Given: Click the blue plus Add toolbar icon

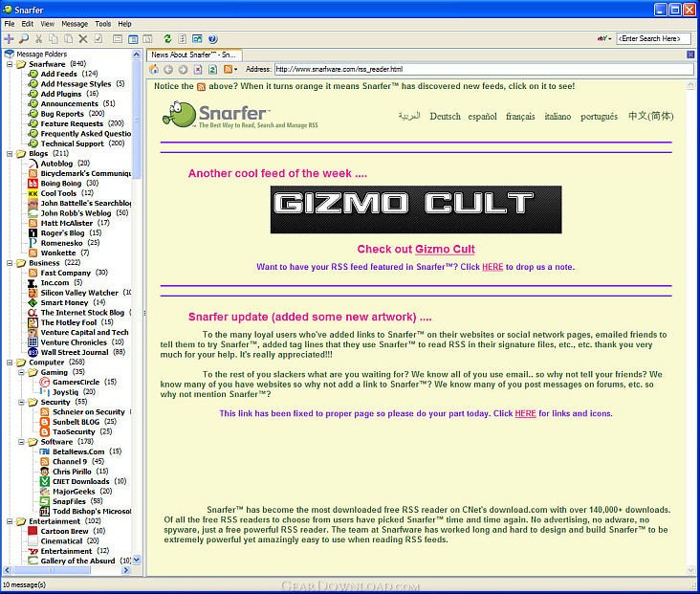Looking at the screenshot, I should coord(9,39).
